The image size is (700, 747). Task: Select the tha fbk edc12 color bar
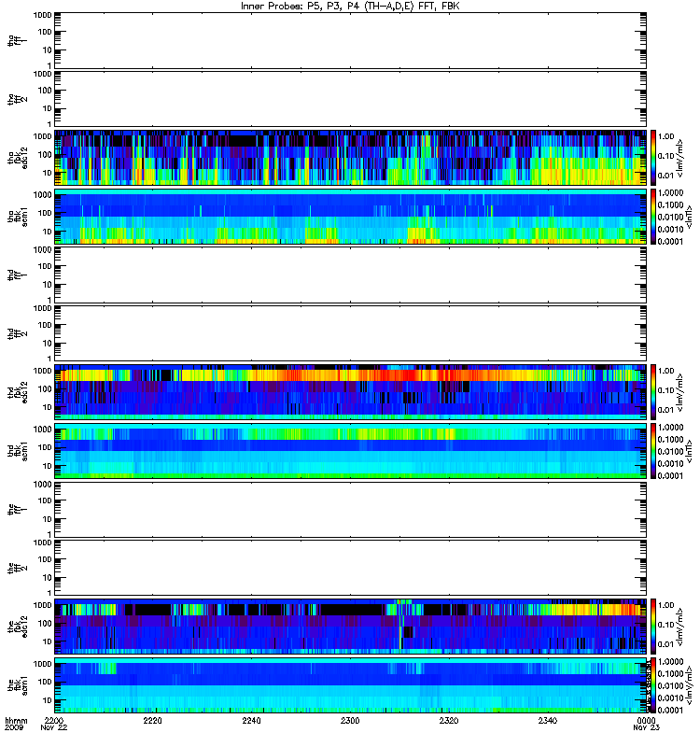click(653, 157)
